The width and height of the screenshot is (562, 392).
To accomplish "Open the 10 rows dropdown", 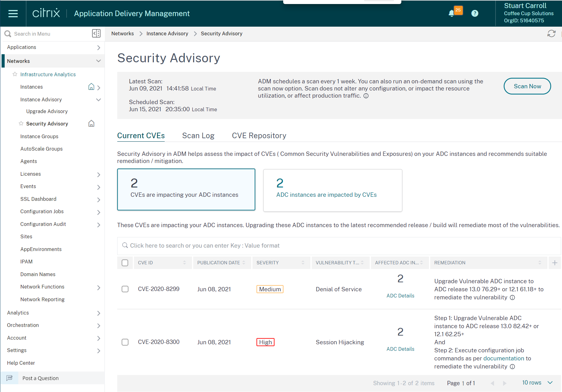I will point(537,382).
